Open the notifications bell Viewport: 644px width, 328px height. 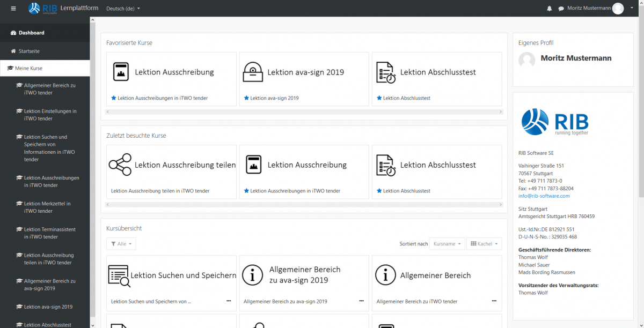pyautogui.click(x=549, y=9)
